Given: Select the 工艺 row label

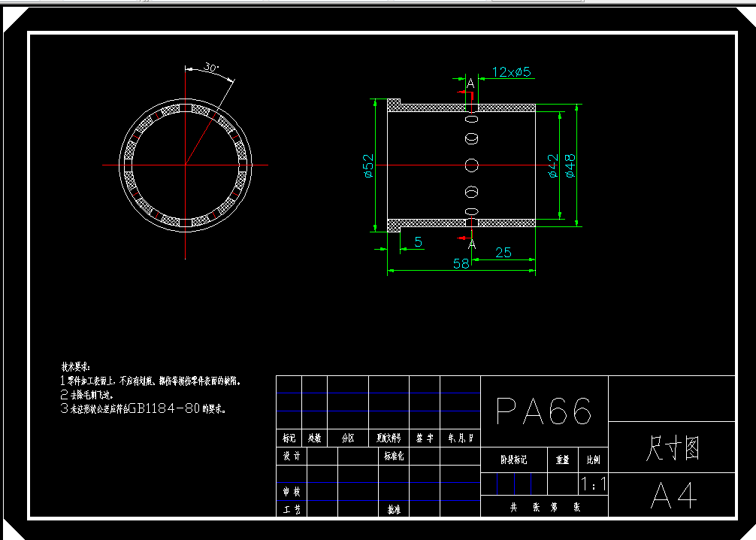Looking at the screenshot, I should click(x=292, y=509).
